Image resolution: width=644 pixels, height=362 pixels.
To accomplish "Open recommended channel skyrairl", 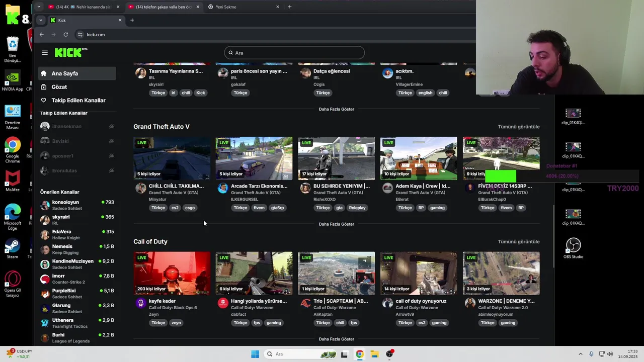I will 77,220.
